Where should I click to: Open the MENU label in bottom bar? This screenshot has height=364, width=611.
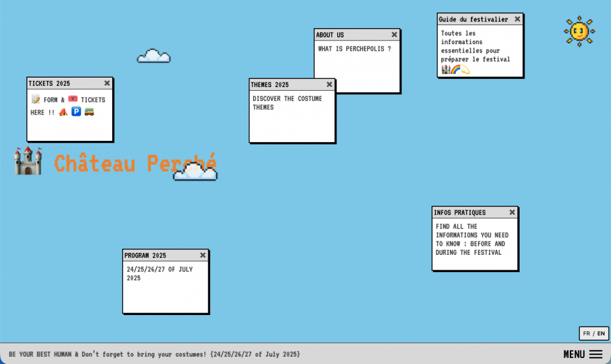[574, 354]
